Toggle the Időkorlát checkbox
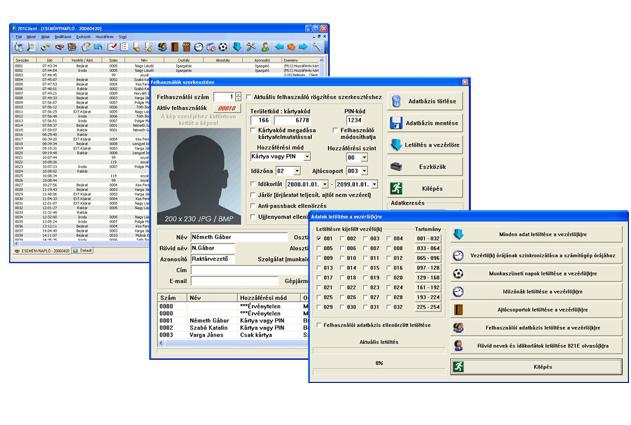631x425 pixels. point(251,185)
